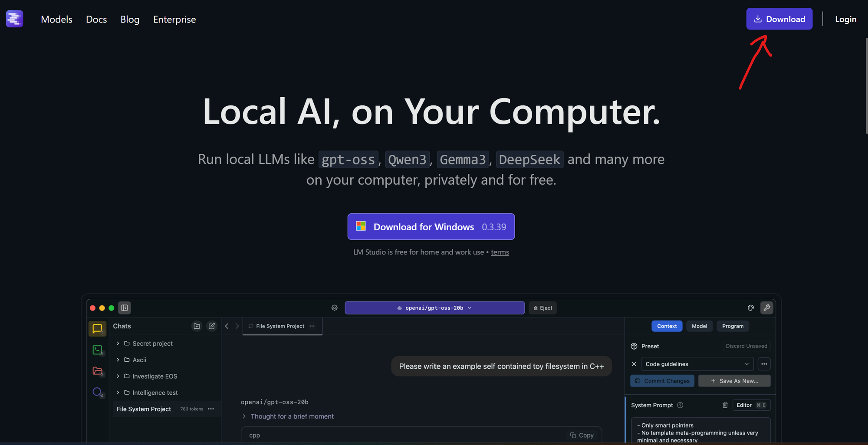This screenshot has height=445, width=868.
Task: Click the page vertical scrollbar
Action: [x=866, y=87]
